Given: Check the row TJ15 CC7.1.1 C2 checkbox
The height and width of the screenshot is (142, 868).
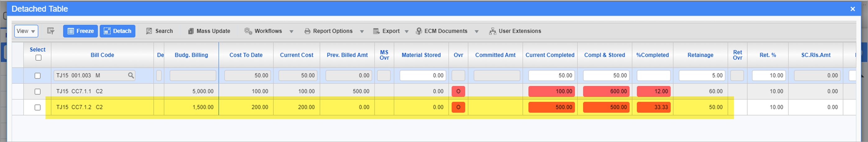Looking at the screenshot, I should coord(38,92).
